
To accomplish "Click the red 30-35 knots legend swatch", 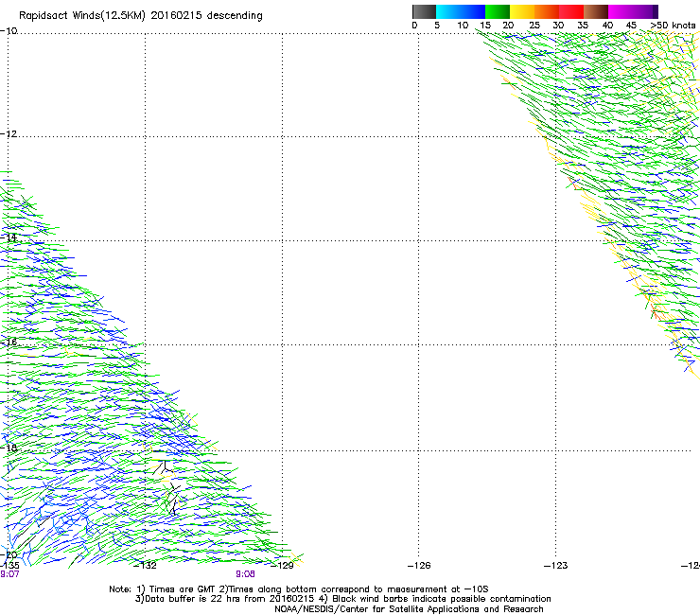I will point(571,11).
